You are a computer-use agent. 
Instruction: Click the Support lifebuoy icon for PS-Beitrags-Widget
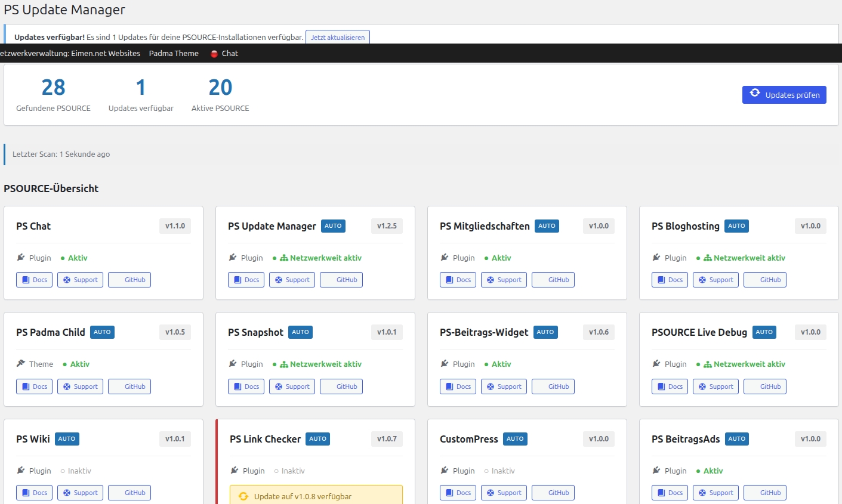[x=491, y=386]
